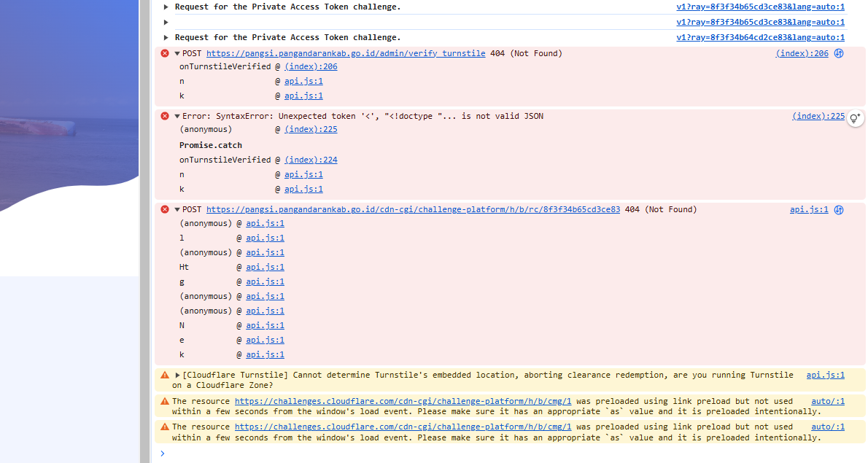The image size is (868, 463).
Task: Click warning icon on Cloudflare Turnstile message
Action: 165,376
